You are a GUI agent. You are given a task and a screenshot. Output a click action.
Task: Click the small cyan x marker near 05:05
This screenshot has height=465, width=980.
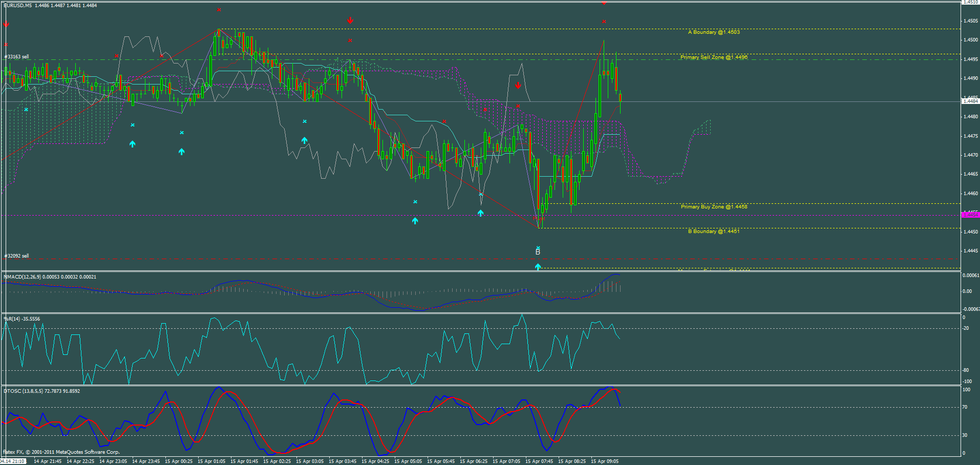(415, 202)
